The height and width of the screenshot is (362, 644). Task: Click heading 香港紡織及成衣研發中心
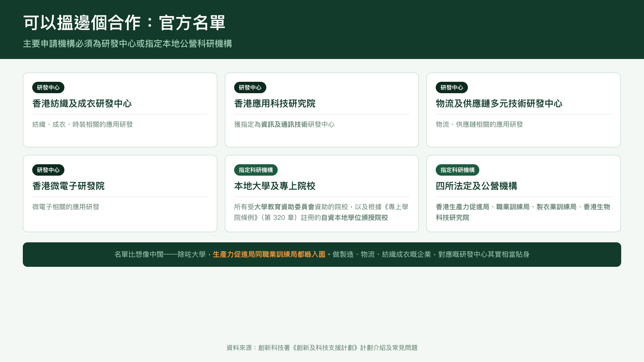[x=82, y=104]
